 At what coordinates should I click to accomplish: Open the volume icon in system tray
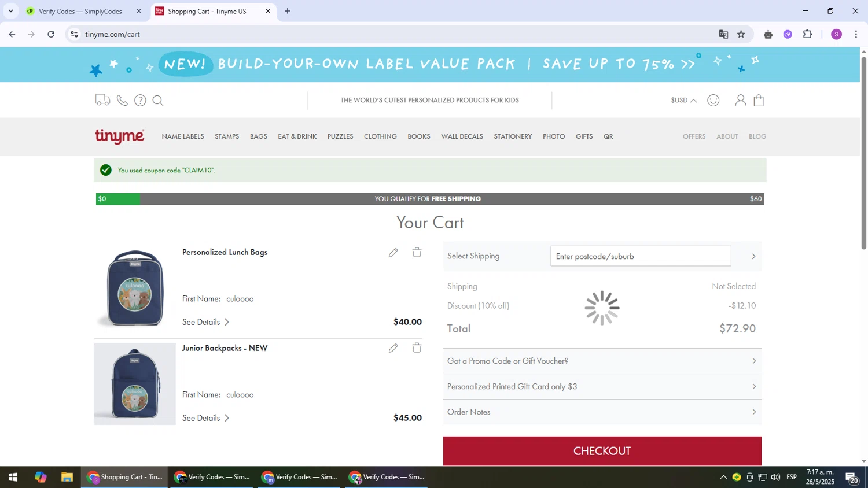click(x=775, y=477)
